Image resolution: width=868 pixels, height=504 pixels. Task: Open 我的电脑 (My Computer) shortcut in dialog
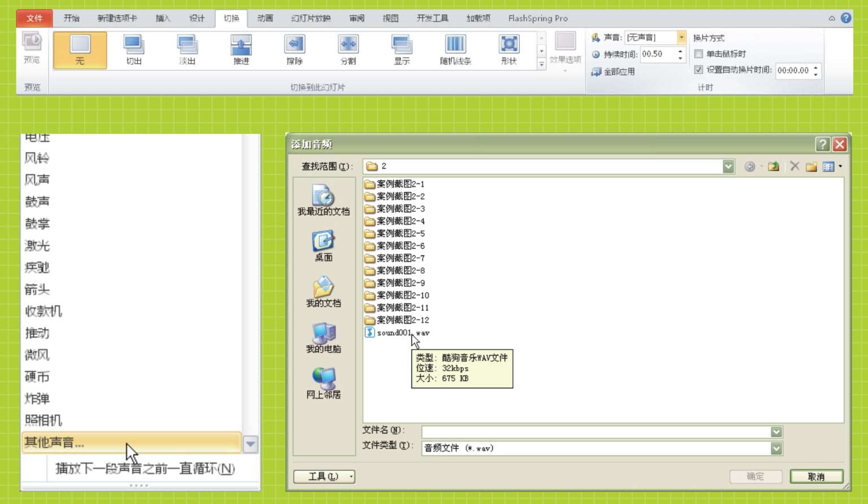click(323, 337)
